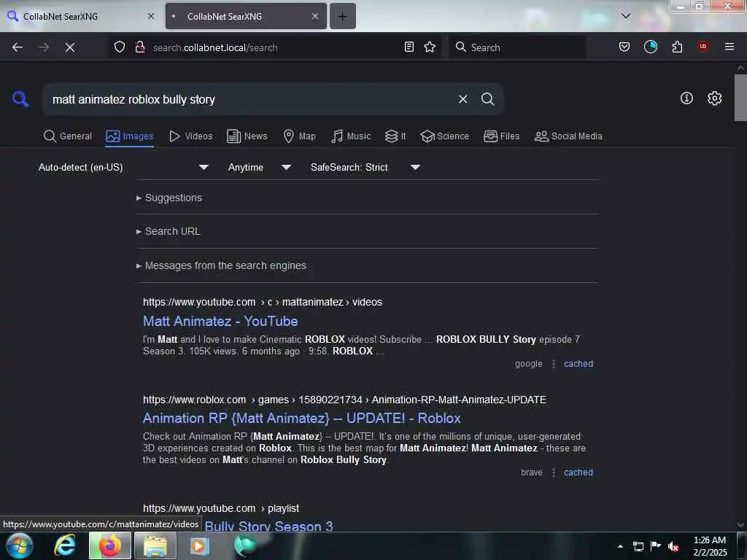Close the second CollabNet SearXNG tab
The image size is (747, 560).
tap(315, 16)
